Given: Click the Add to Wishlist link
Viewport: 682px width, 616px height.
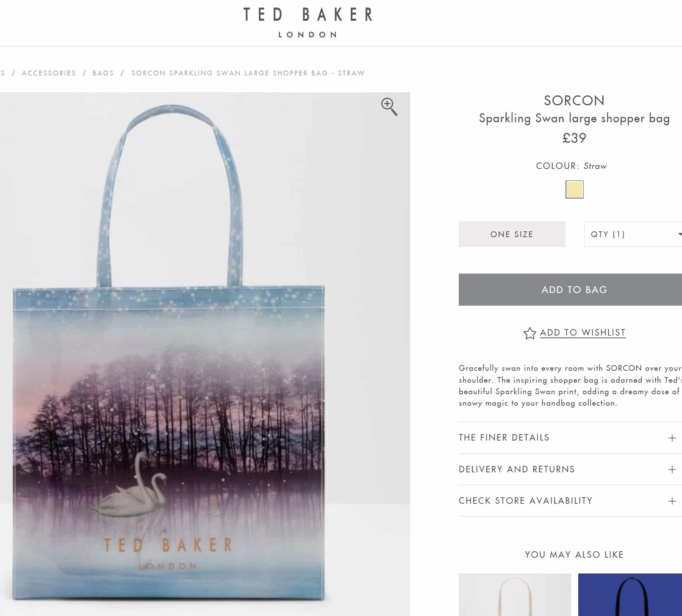Looking at the screenshot, I should tap(582, 333).
